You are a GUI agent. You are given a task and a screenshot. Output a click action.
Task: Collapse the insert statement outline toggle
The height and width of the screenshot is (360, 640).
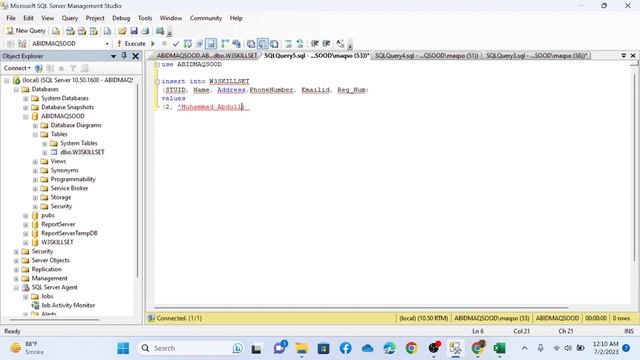click(157, 81)
